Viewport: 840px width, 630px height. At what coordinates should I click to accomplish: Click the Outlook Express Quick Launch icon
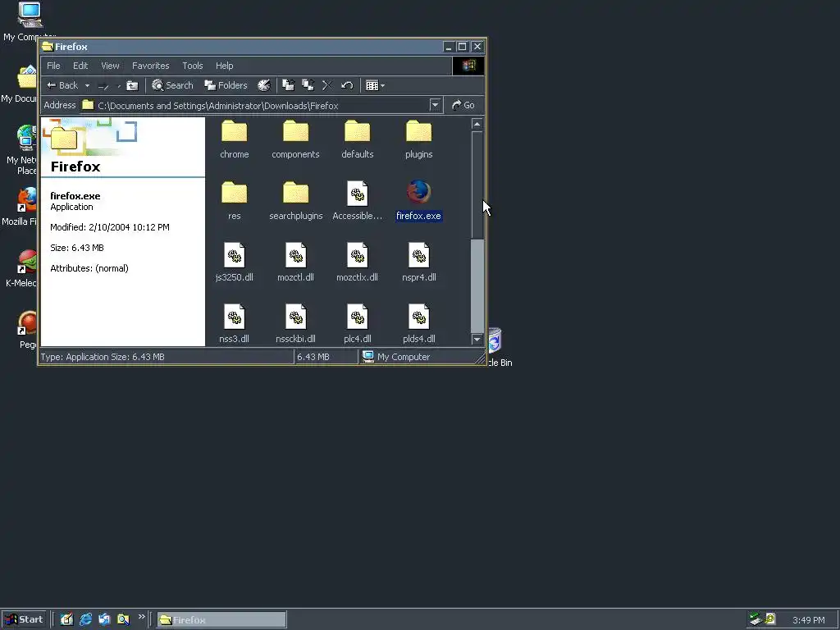coord(104,619)
